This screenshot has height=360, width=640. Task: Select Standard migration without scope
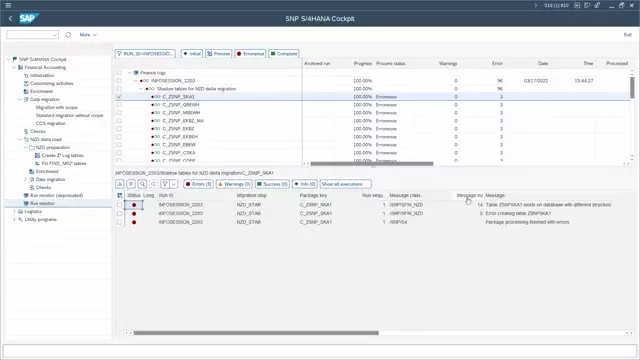click(x=69, y=116)
